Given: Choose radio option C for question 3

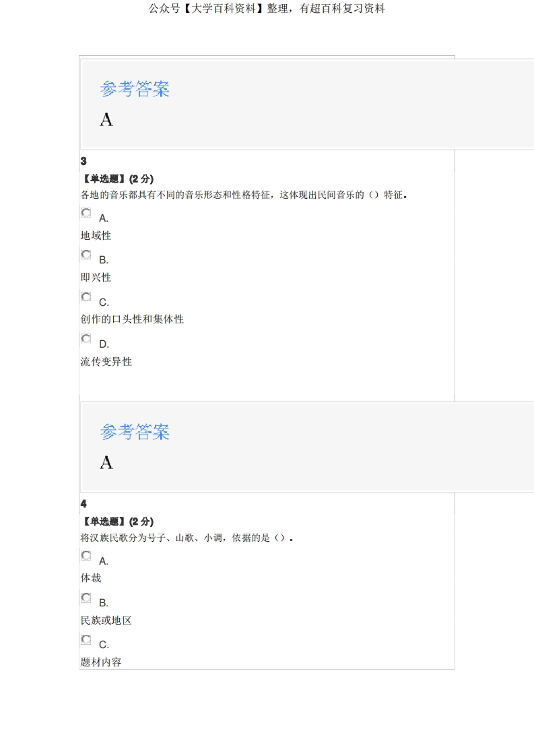Looking at the screenshot, I should pos(86,297).
